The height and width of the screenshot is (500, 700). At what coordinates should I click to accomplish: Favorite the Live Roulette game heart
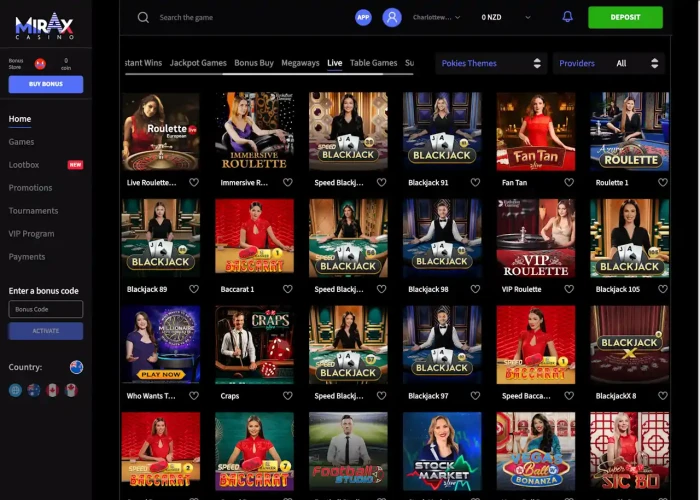pos(194,182)
